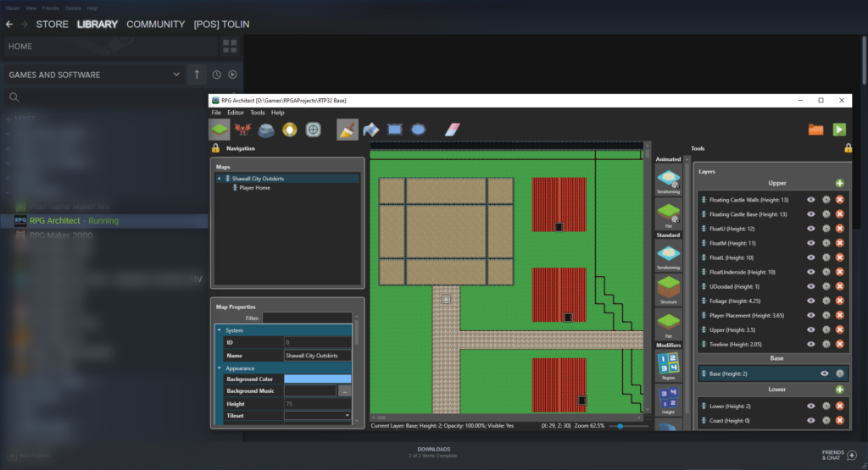Viewport: 868px width, 470px height.
Task: Toggle visibility of UDoodad layer
Action: [x=811, y=286]
